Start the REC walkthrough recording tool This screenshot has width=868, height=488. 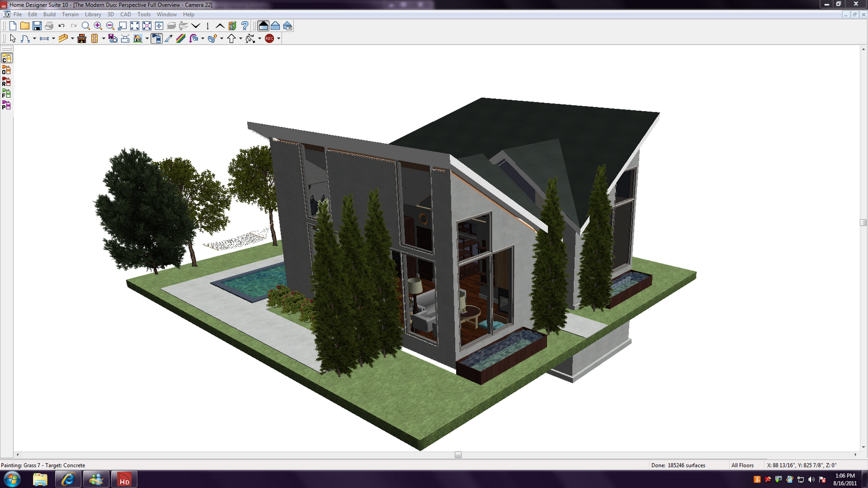pos(268,38)
